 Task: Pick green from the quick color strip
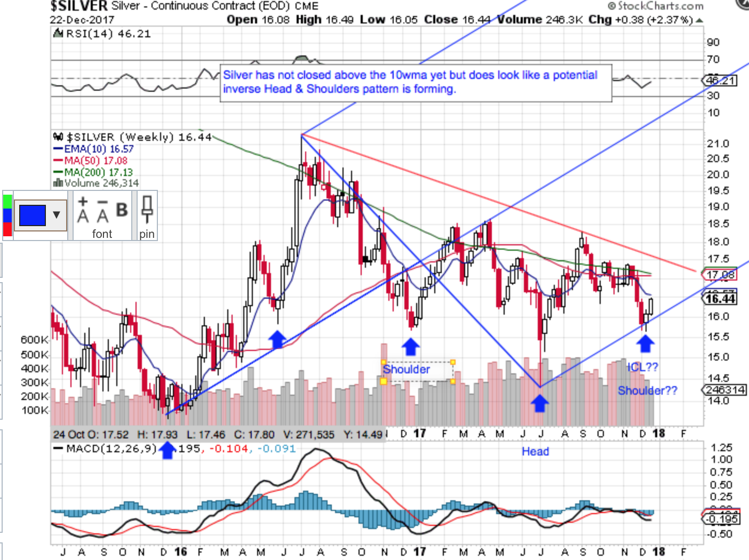pyautogui.click(x=7, y=202)
